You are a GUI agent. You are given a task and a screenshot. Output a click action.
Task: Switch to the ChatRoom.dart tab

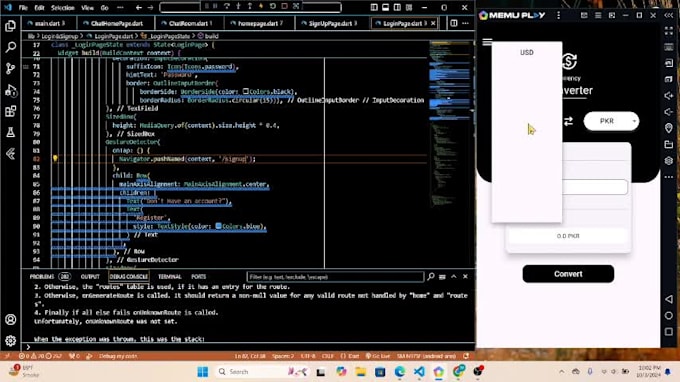coord(190,23)
